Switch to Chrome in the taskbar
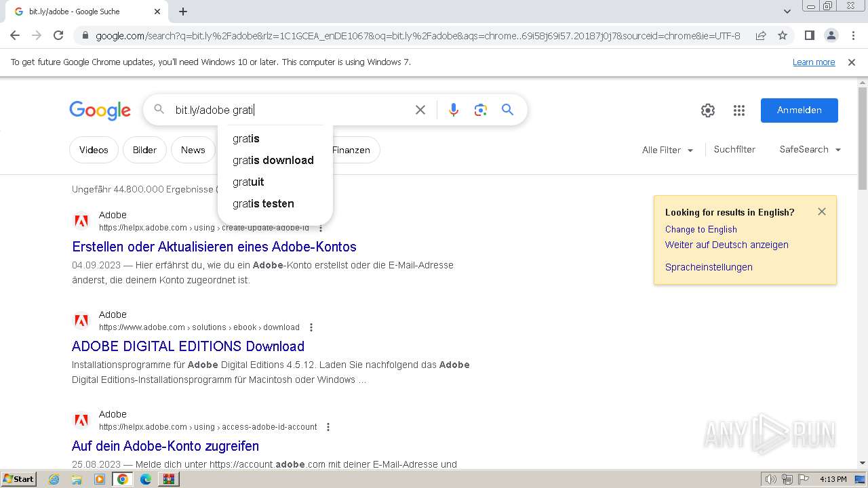 (123, 479)
